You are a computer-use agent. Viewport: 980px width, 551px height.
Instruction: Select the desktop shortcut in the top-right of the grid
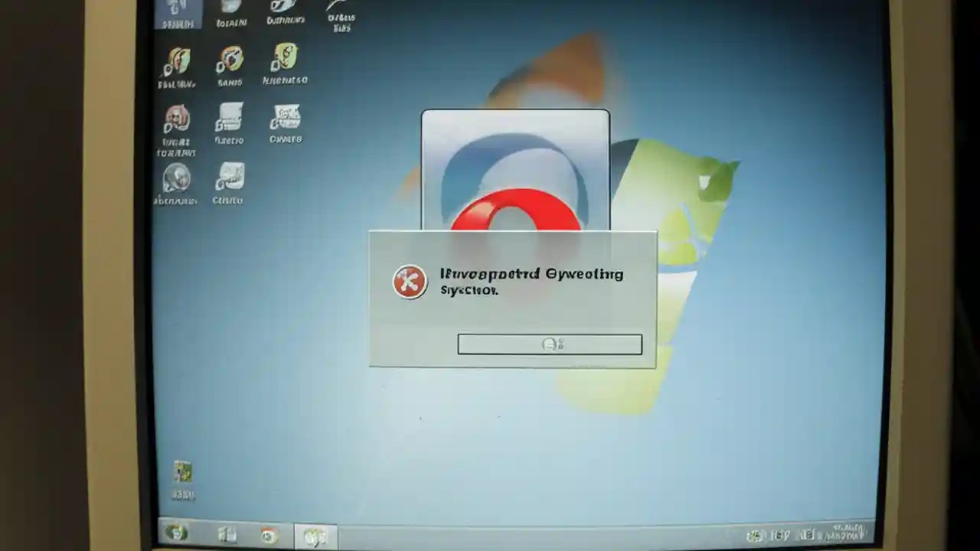[x=339, y=11]
